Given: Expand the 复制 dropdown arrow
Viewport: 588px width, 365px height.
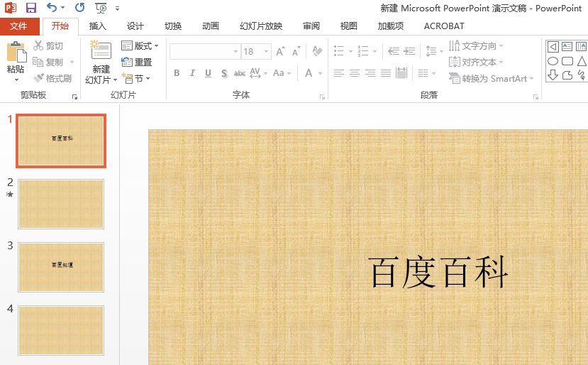Looking at the screenshot, I should [x=72, y=62].
